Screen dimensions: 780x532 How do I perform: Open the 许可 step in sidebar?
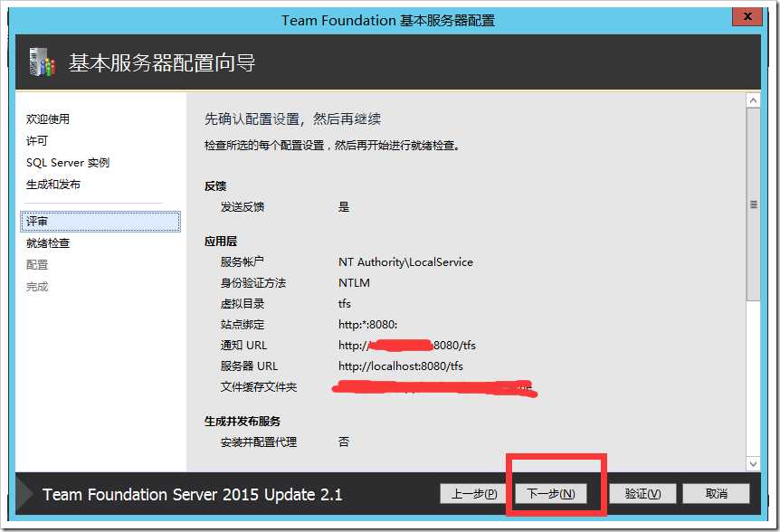[37, 141]
